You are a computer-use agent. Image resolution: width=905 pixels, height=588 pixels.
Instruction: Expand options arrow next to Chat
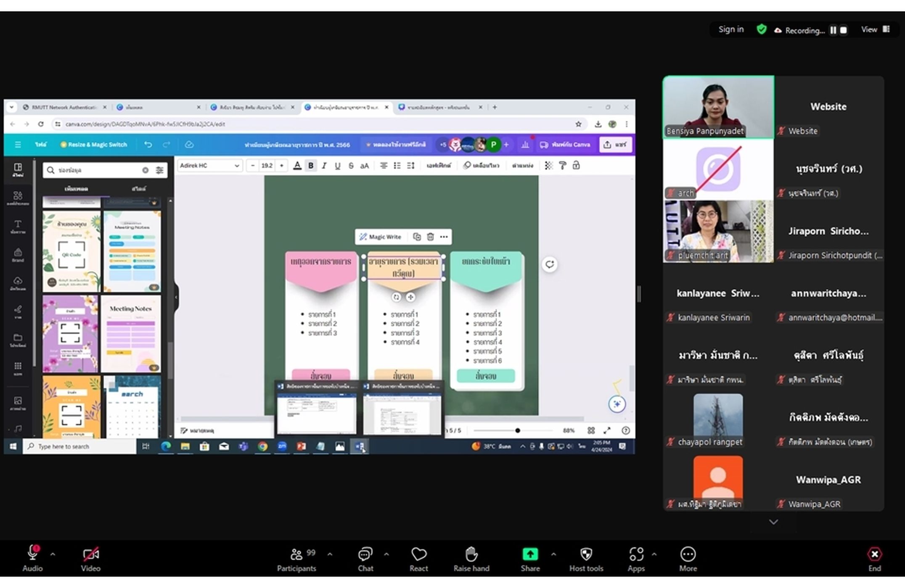[386, 554]
